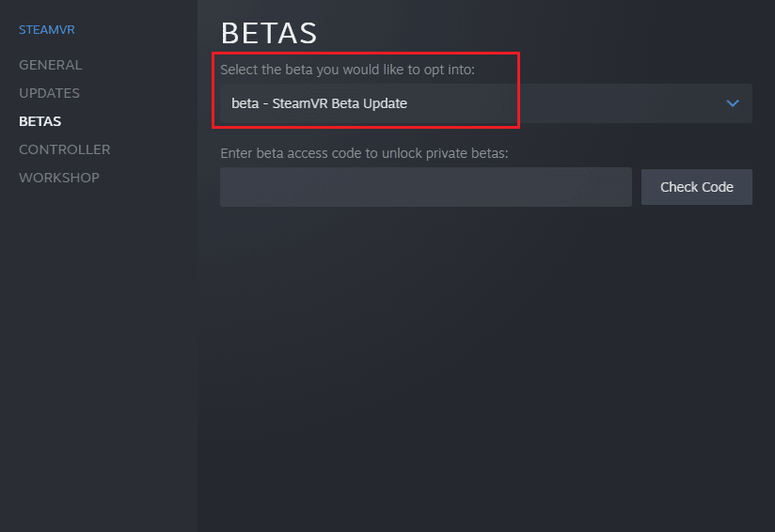Go to the CONTROLLER settings page
This screenshot has height=532, width=775.
point(65,149)
